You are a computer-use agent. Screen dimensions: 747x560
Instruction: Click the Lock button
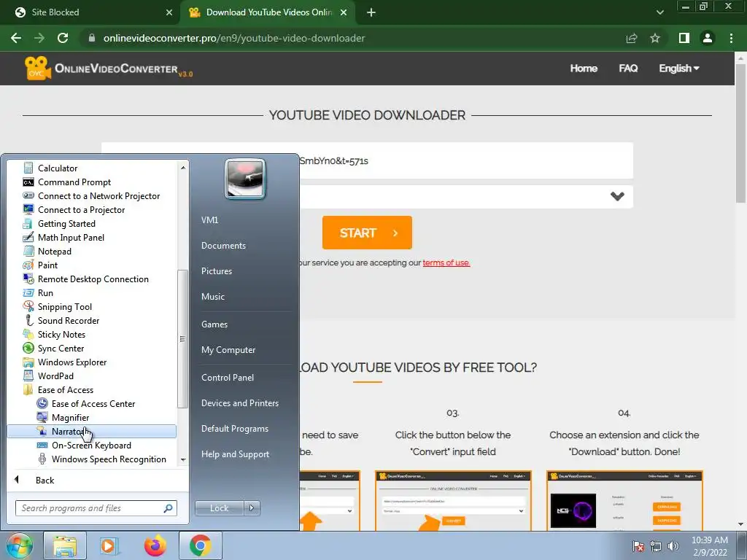click(219, 508)
